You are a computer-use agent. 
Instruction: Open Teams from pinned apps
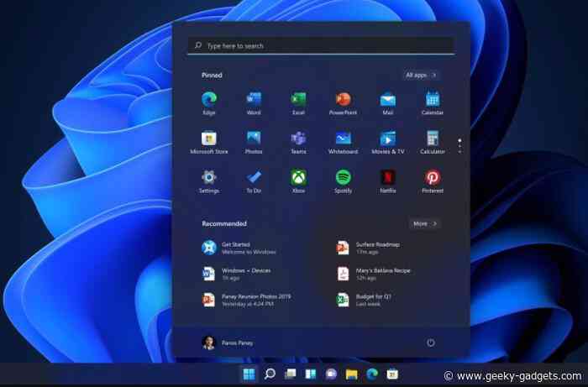pos(298,143)
